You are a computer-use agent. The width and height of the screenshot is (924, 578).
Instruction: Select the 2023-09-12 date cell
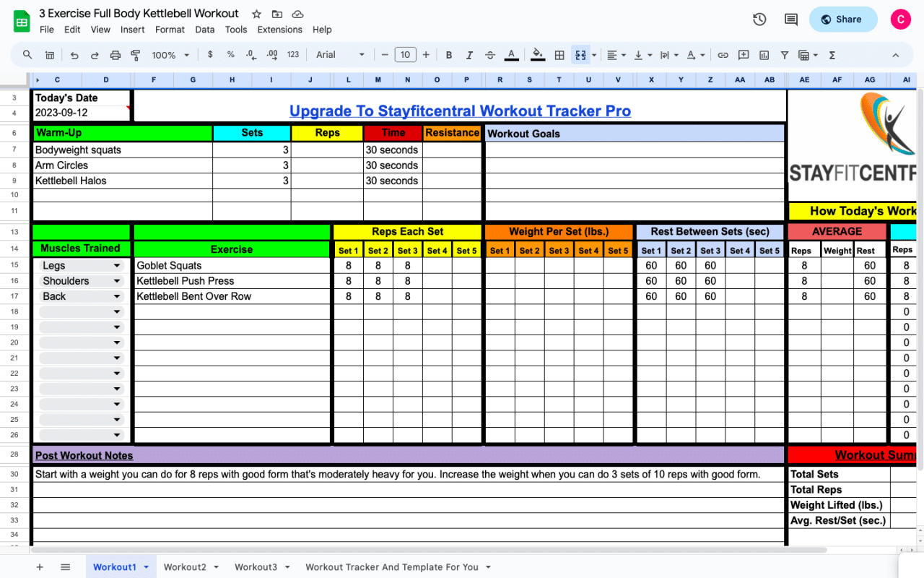pyautogui.click(x=82, y=113)
